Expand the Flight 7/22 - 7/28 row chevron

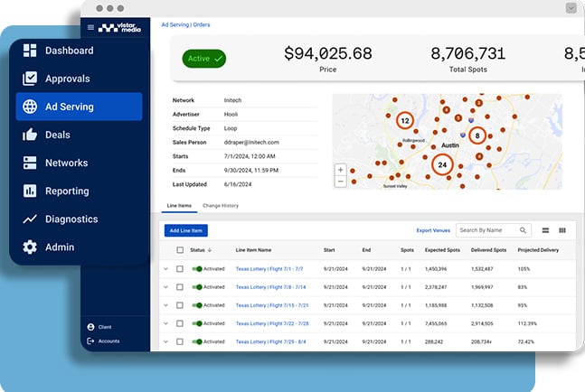165,323
